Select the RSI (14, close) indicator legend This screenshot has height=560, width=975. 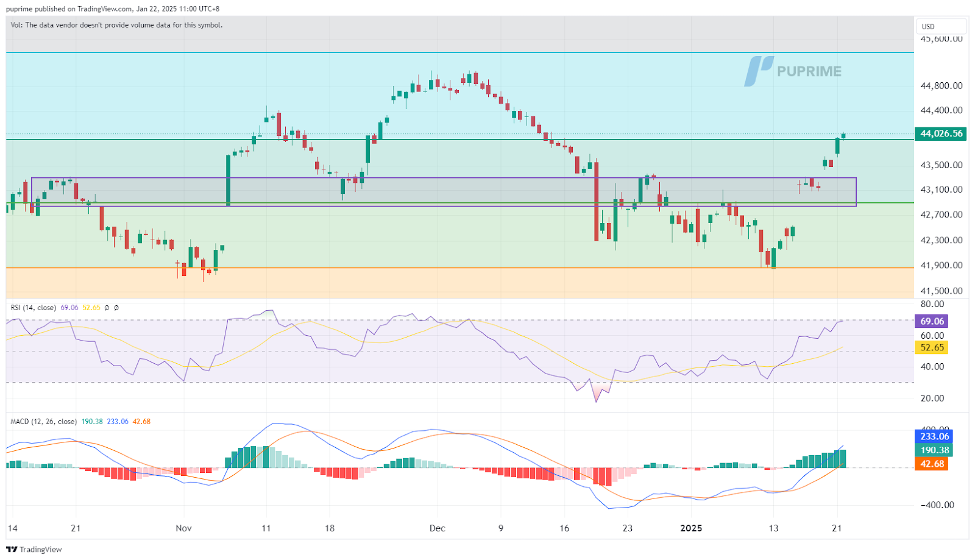tap(34, 308)
